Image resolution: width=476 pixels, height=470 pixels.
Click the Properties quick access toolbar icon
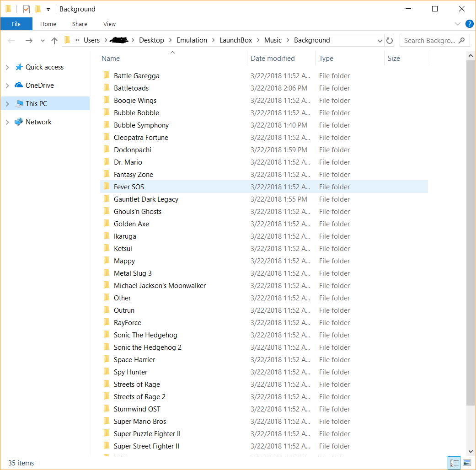pos(27,9)
